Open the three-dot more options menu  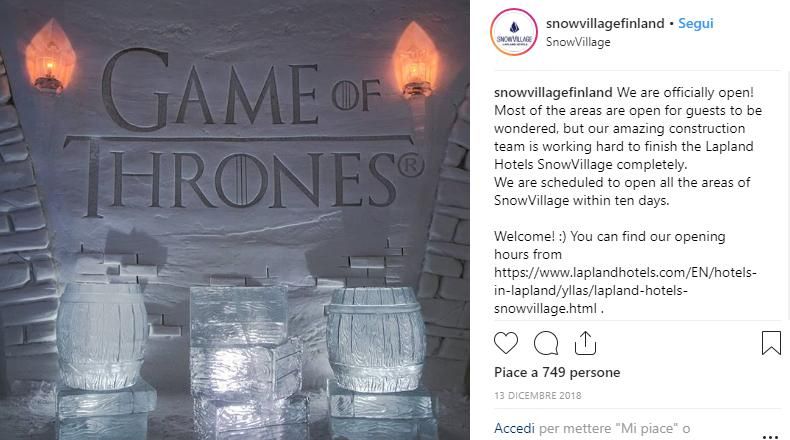click(x=768, y=436)
